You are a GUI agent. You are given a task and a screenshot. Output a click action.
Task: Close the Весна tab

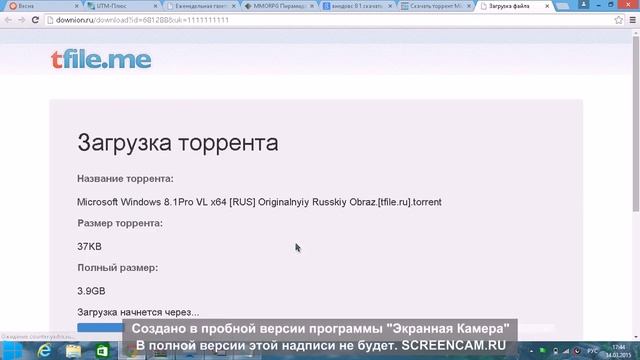76,6
